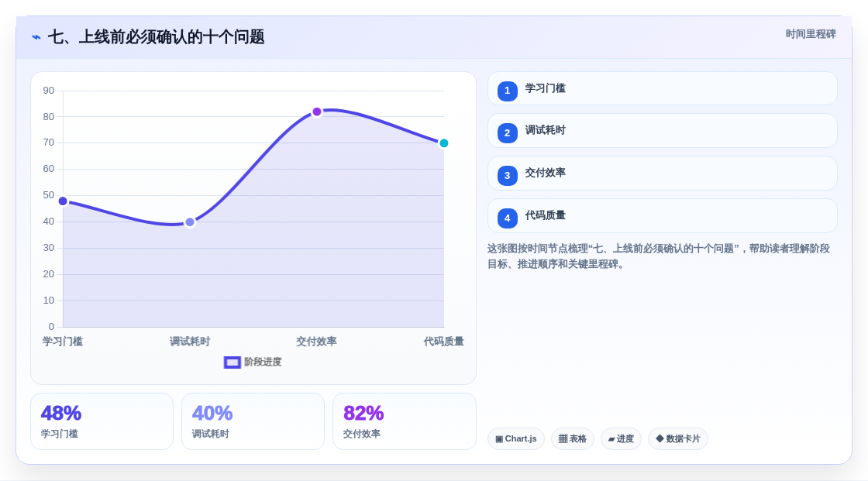Click the y-axis value 0
The width and height of the screenshot is (868, 481).
[51, 327]
